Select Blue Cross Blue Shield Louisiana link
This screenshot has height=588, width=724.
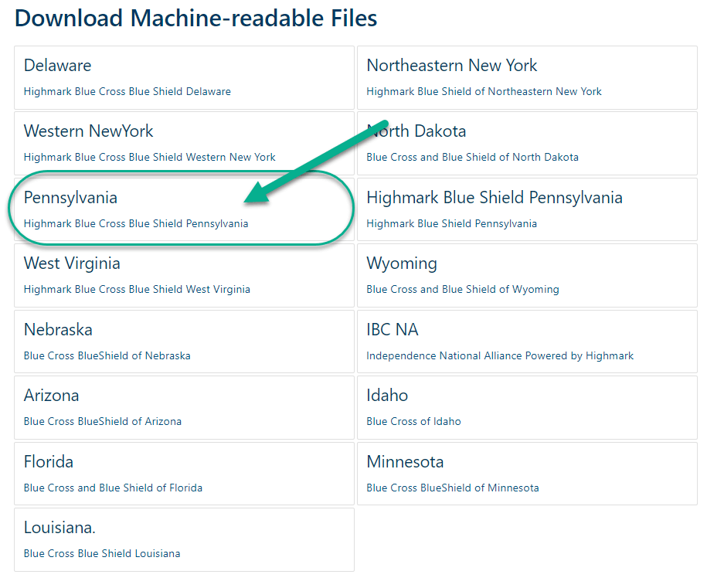tap(101, 553)
